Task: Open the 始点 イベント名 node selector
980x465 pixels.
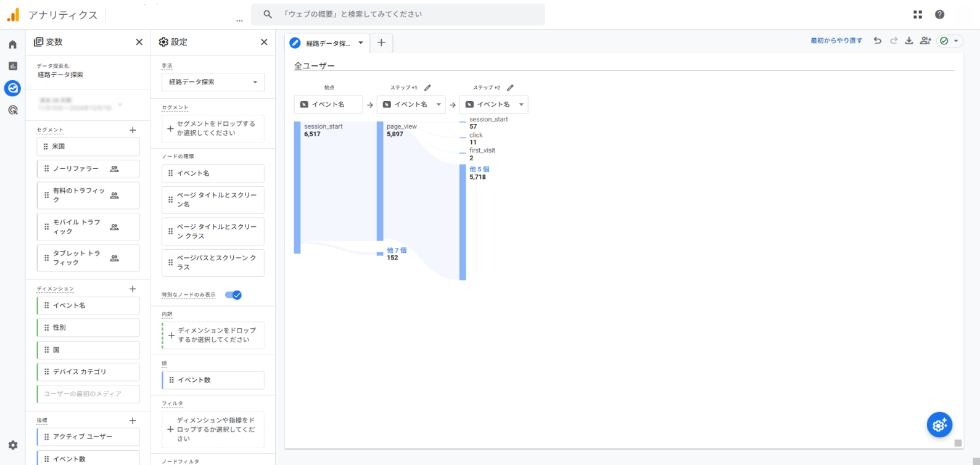Action: coord(328,104)
